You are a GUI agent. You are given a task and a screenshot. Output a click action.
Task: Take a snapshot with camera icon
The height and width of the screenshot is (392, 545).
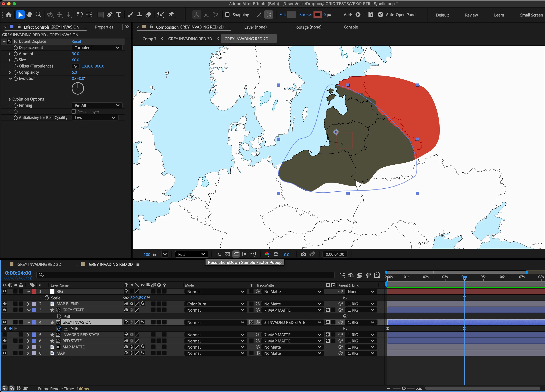coord(303,254)
